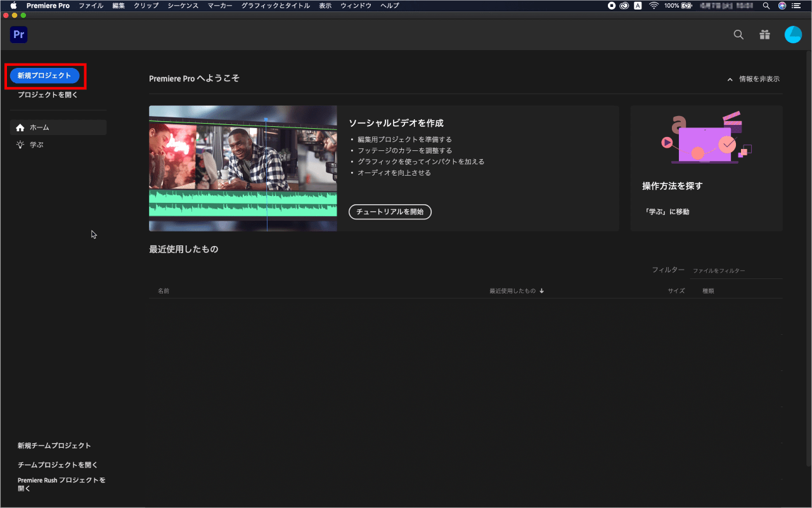812x508 pixels.
Task: Open the ファイル menu
Action: (x=91, y=6)
